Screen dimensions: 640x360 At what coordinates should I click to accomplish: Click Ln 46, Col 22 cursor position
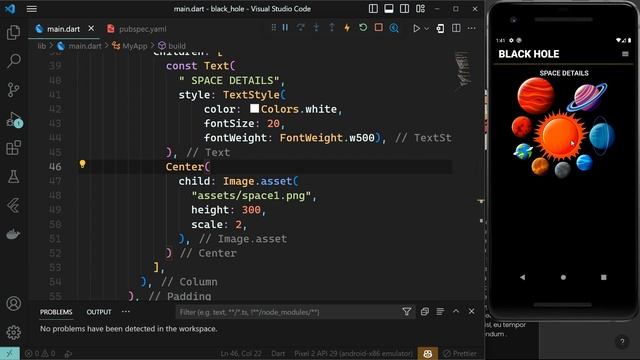241,353
